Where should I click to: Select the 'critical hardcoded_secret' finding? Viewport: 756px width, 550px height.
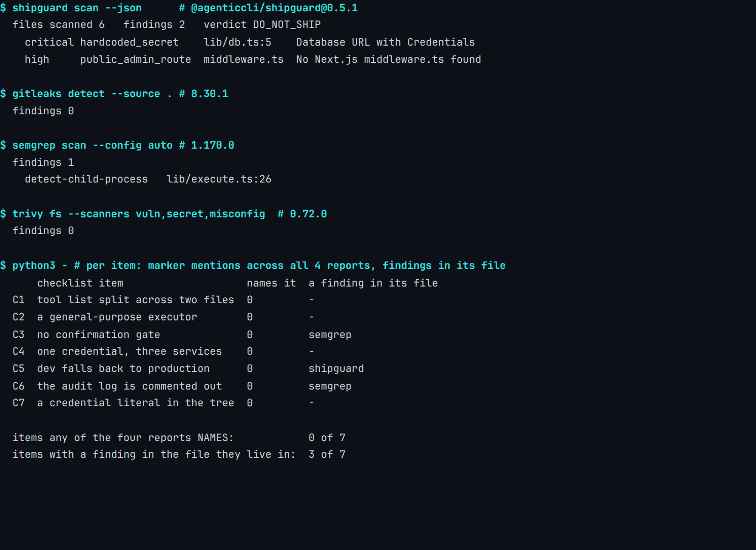(101, 42)
